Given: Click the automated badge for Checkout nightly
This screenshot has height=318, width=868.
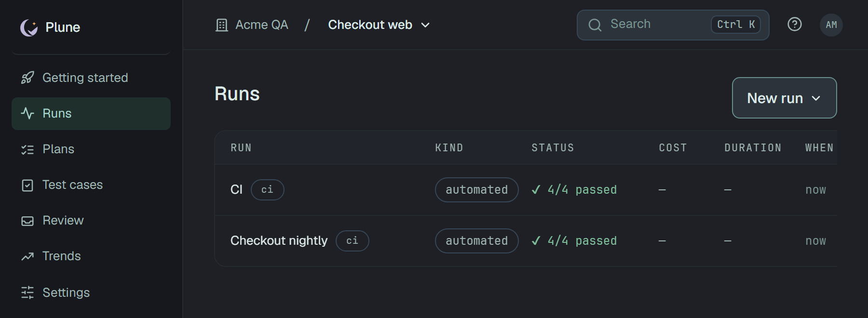Looking at the screenshot, I should [477, 241].
